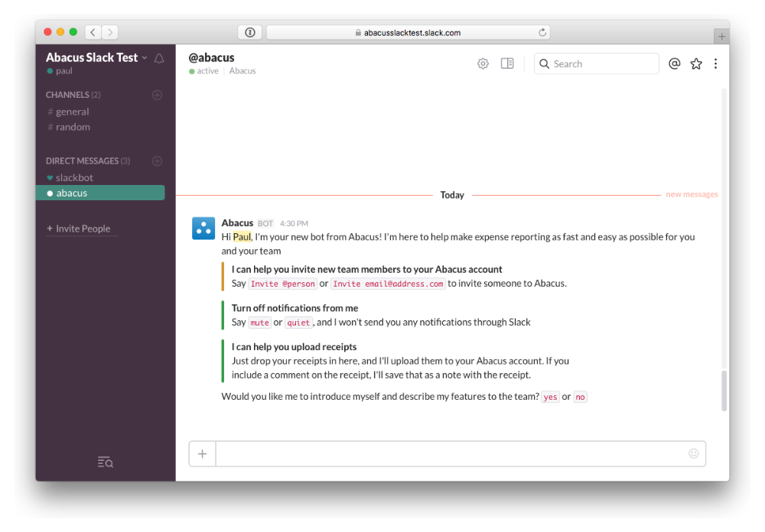
Task: Open the CHANNELS header list
Action: click(x=73, y=95)
